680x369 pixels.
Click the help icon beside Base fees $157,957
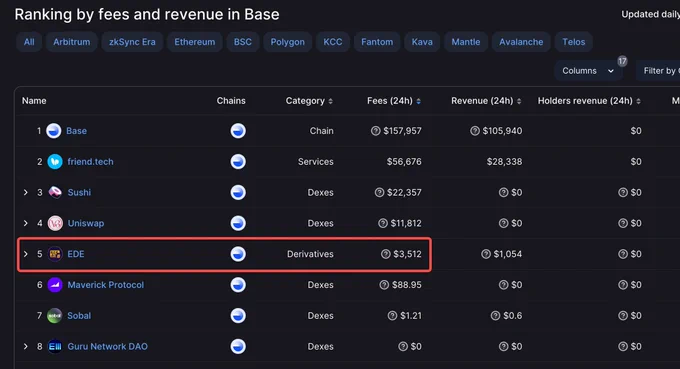[376, 131]
